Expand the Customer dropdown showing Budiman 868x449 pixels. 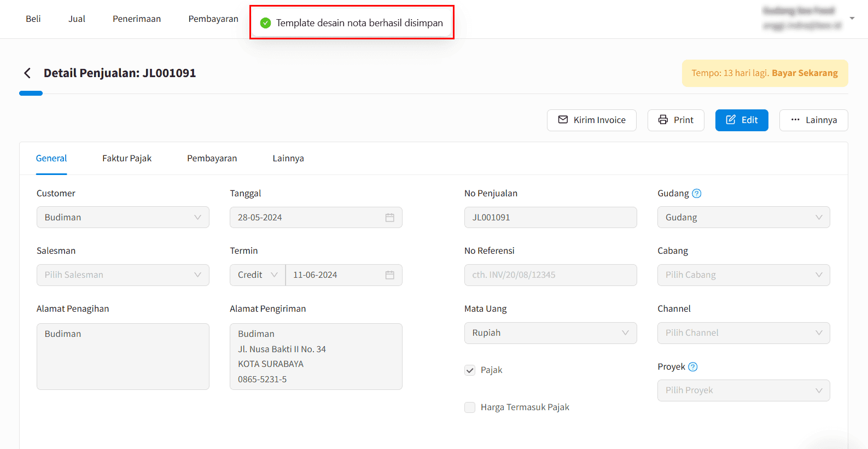tap(123, 217)
